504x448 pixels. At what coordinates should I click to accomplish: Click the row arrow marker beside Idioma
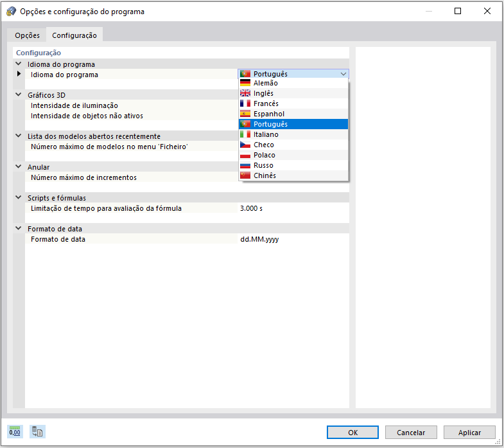19,74
